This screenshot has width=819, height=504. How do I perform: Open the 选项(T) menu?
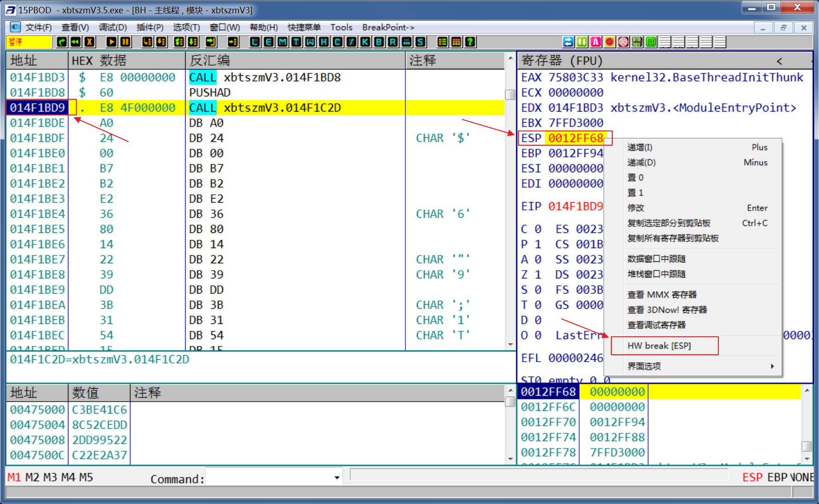[186, 28]
